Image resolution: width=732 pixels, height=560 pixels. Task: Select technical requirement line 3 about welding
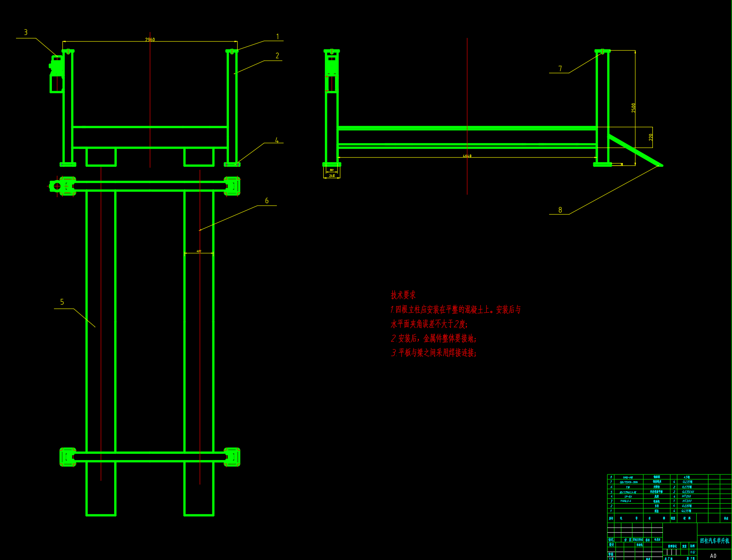click(x=433, y=353)
